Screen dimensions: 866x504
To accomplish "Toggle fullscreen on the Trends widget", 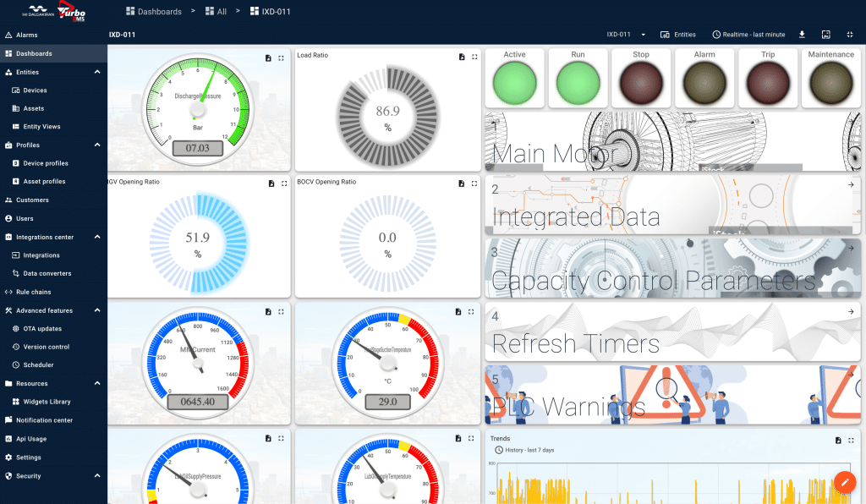I will (851, 441).
